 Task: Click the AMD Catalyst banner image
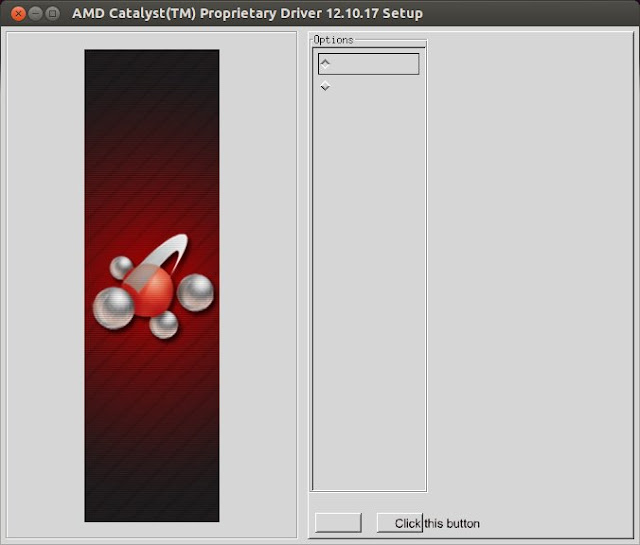(x=152, y=286)
